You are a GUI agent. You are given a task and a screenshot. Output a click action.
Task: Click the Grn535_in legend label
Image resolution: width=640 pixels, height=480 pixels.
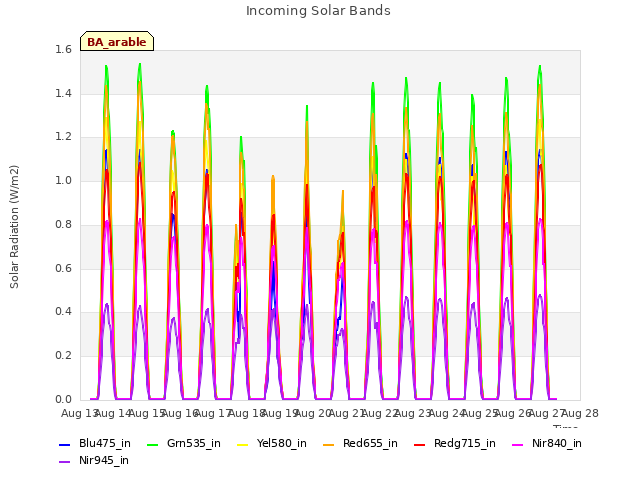coord(194,444)
